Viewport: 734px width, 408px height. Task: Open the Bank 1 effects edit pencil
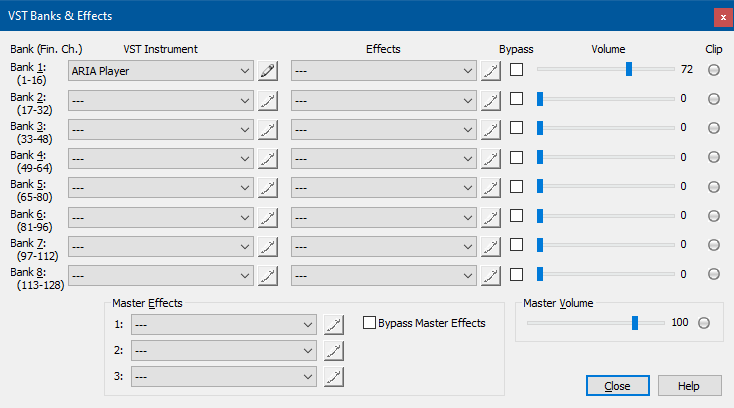(x=491, y=71)
